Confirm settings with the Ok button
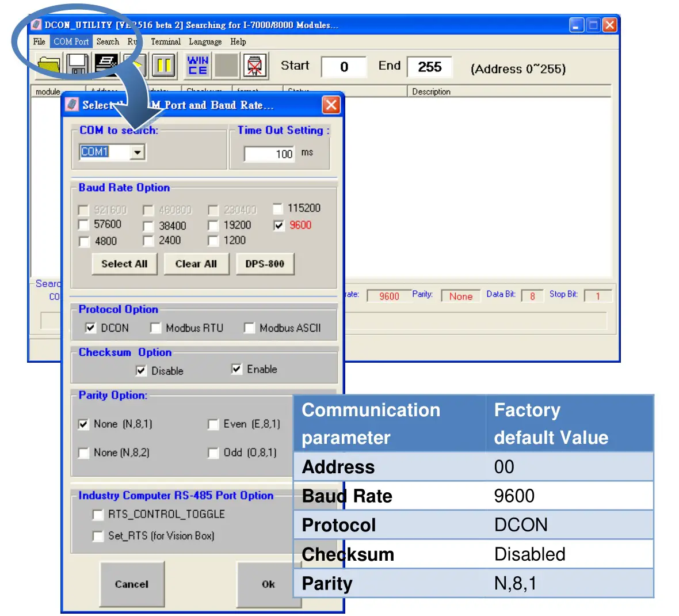Image resolution: width=679 pixels, height=616 pixels. click(x=267, y=584)
